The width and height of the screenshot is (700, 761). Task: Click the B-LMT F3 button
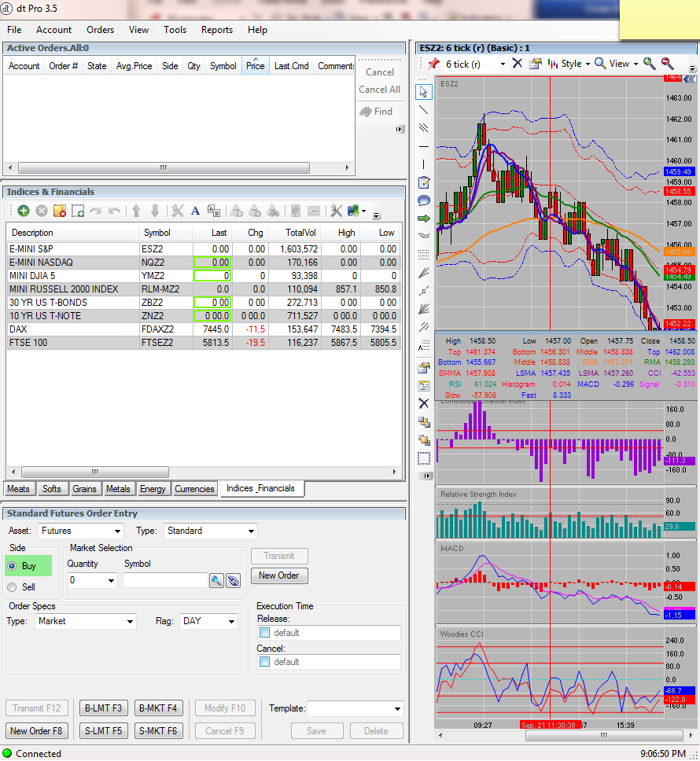point(103,708)
